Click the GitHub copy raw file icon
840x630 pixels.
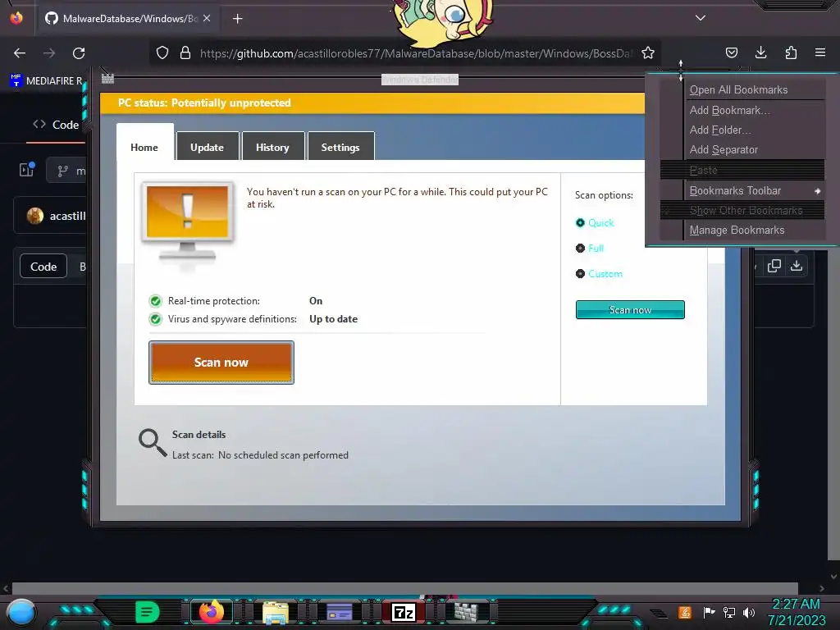click(774, 266)
